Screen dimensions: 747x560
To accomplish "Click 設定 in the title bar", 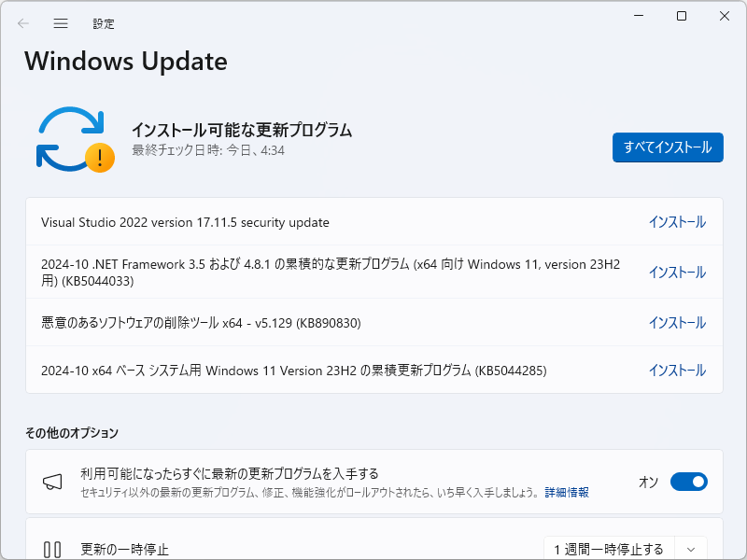I will point(104,23).
